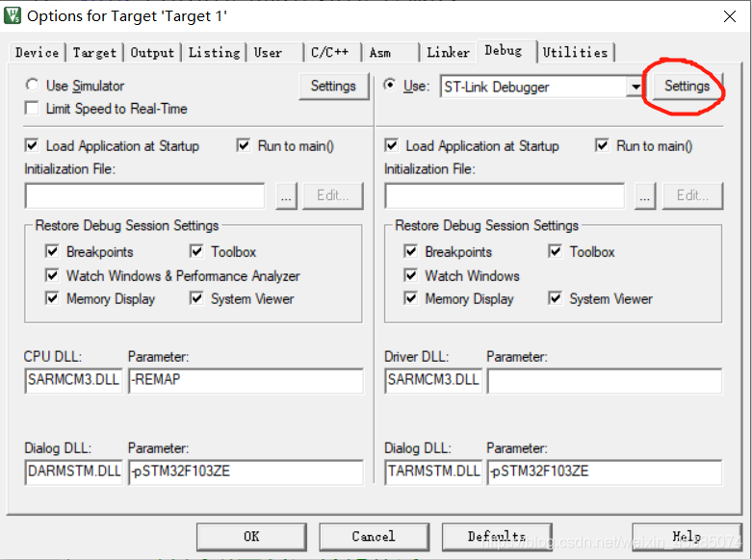Restore settings with Defaults button
Screen dimensions: 752x560
497,537
